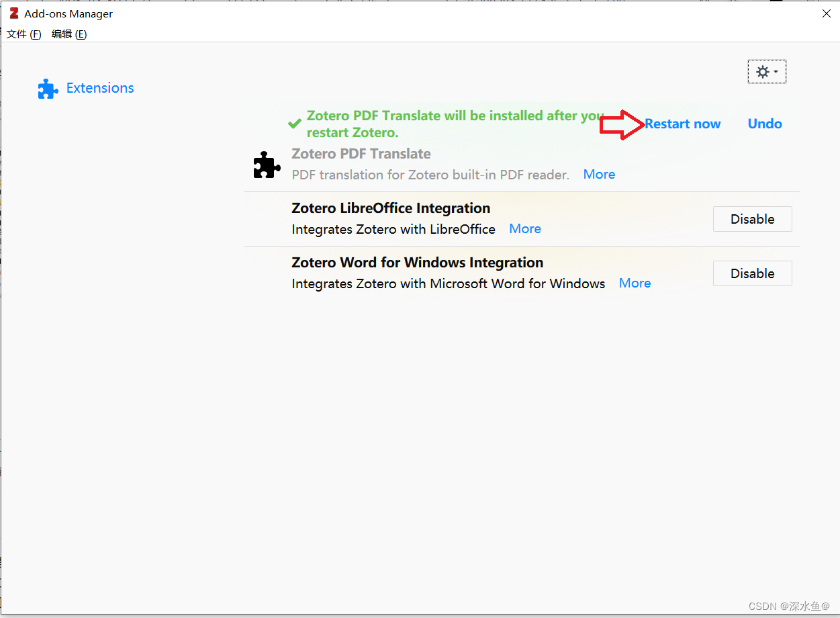Click Restart now to install the plugin

tap(682, 124)
